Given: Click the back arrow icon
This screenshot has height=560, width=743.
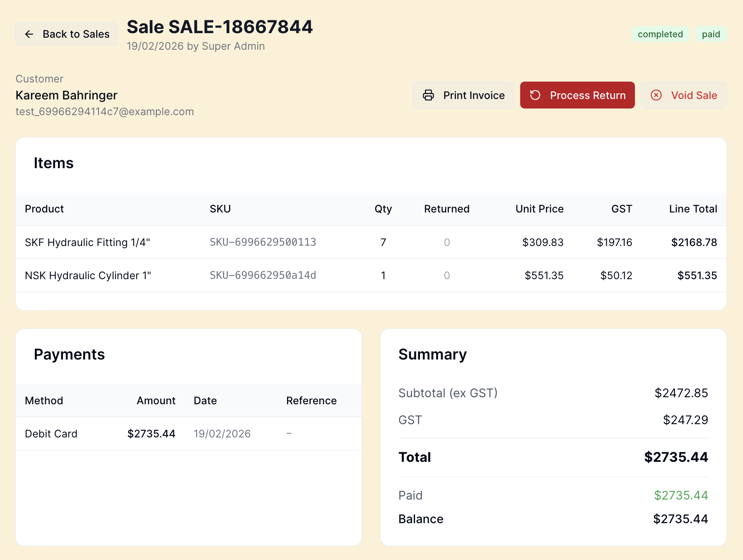Looking at the screenshot, I should [x=29, y=34].
